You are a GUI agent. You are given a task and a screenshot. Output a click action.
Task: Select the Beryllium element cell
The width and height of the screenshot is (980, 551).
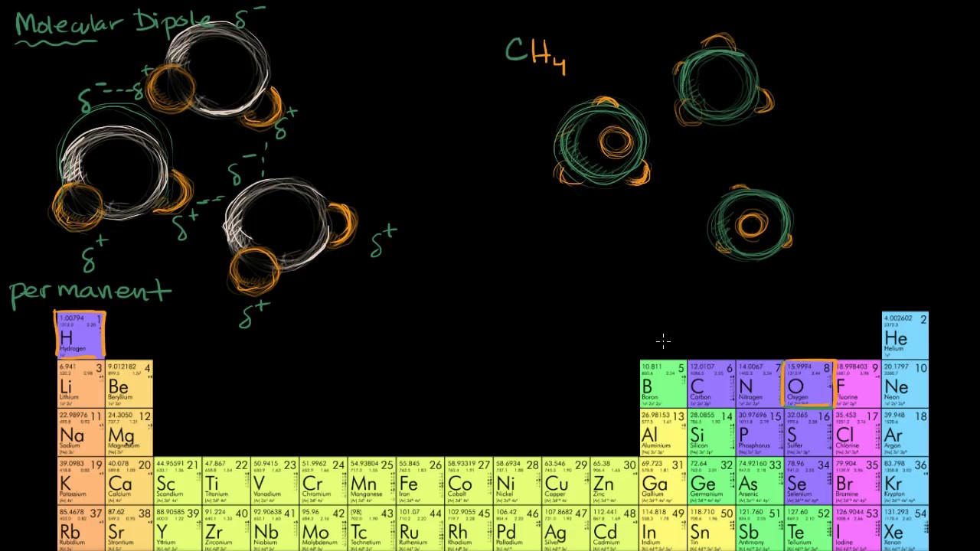[x=129, y=383]
